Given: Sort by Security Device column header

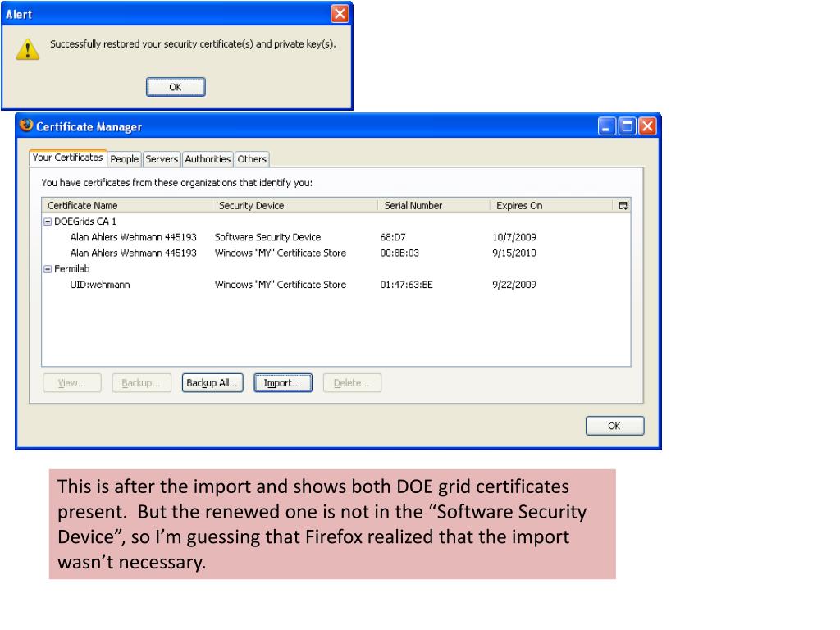Looking at the screenshot, I should [x=295, y=206].
